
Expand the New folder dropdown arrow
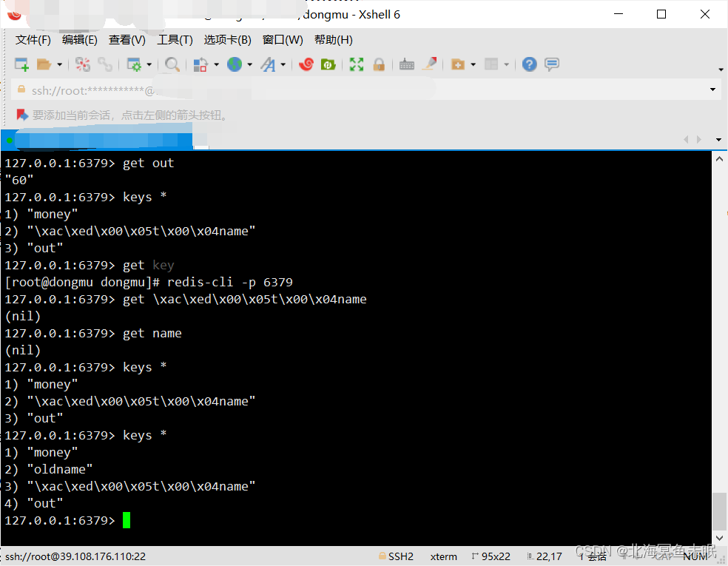tap(473, 64)
